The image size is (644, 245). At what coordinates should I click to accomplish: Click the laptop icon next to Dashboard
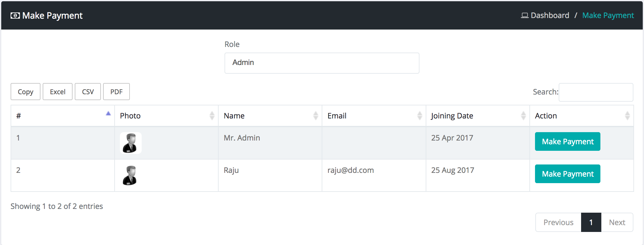[524, 16]
